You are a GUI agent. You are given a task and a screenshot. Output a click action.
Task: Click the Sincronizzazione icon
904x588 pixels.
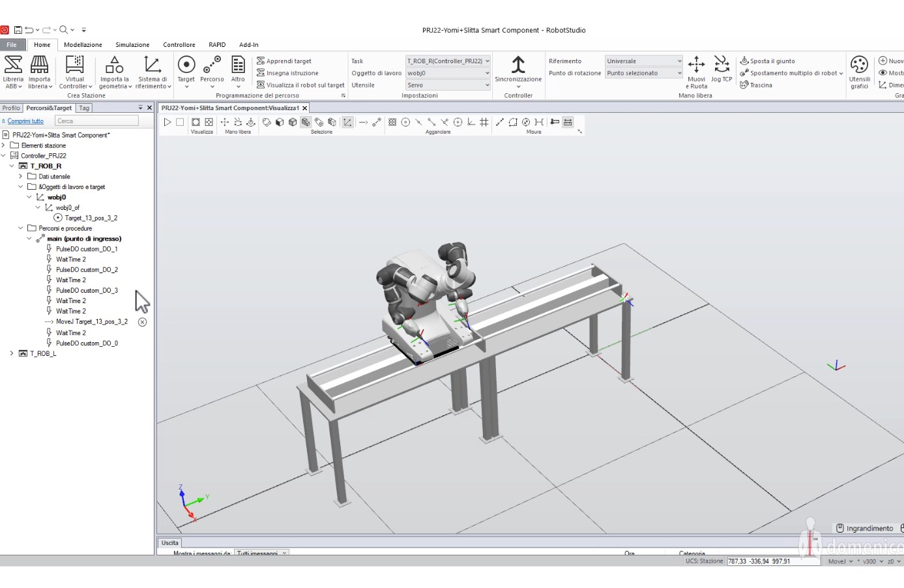pos(518,70)
